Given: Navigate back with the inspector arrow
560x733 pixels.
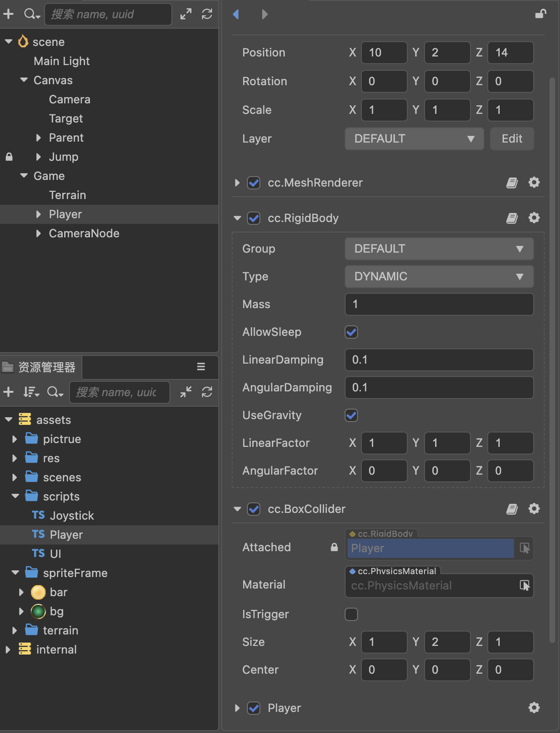Looking at the screenshot, I should 236,14.
